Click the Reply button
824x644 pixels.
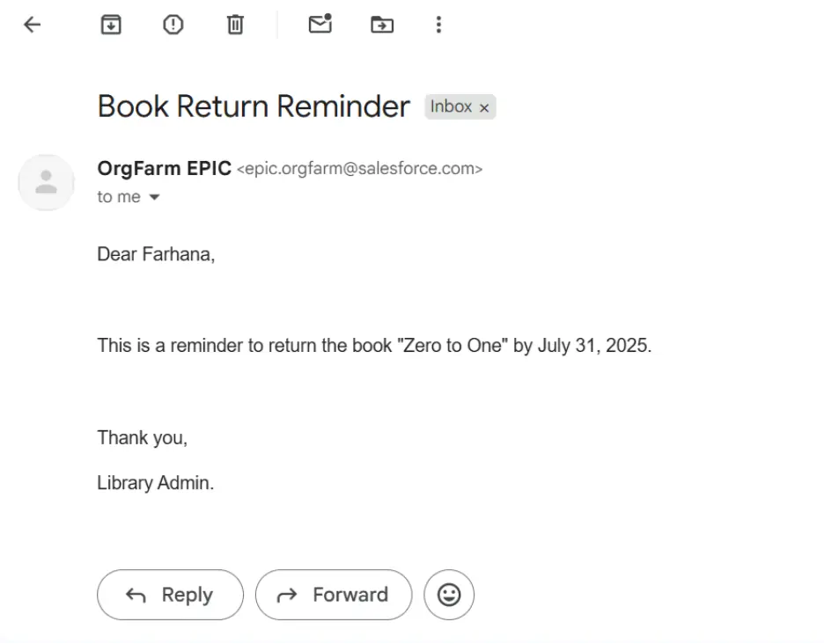(x=170, y=595)
